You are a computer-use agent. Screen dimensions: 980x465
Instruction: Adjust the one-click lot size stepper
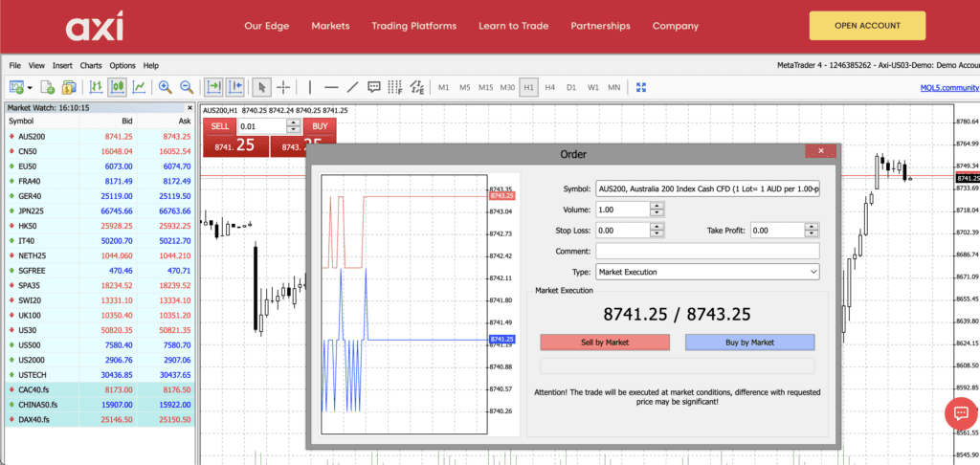click(x=293, y=126)
